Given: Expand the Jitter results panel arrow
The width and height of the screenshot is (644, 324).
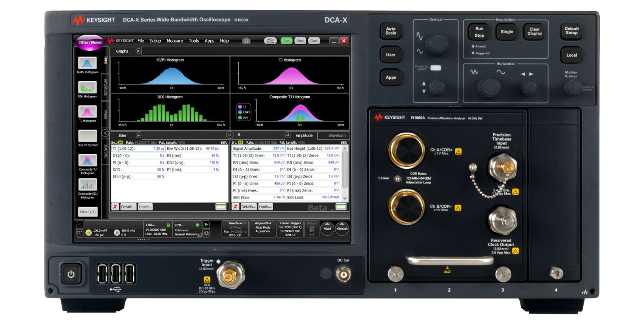Looking at the screenshot, I should click(x=138, y=135).
